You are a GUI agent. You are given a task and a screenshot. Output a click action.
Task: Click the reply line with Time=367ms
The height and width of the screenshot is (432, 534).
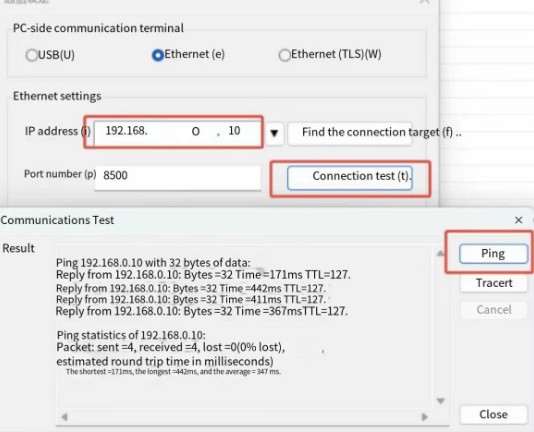[x=202, y=311]
